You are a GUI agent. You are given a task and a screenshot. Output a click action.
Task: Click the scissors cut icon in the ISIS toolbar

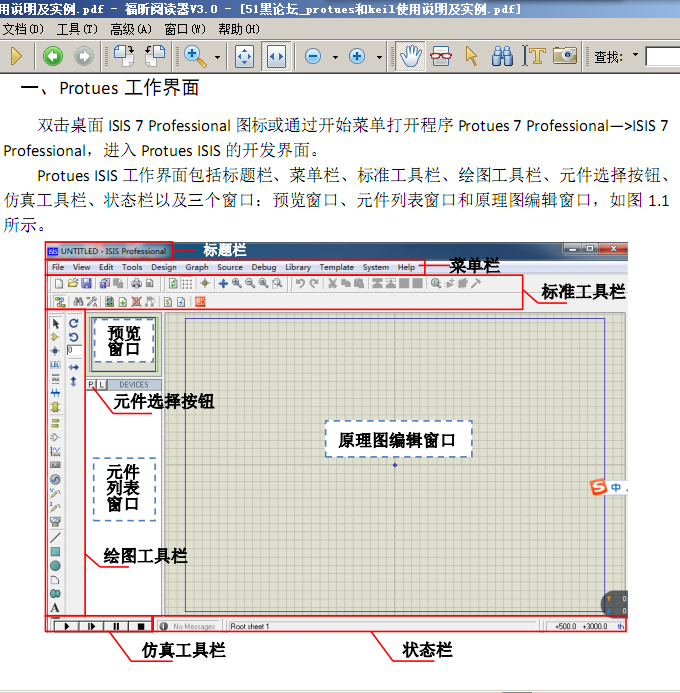pyautogui.click(x=333, y=283)
